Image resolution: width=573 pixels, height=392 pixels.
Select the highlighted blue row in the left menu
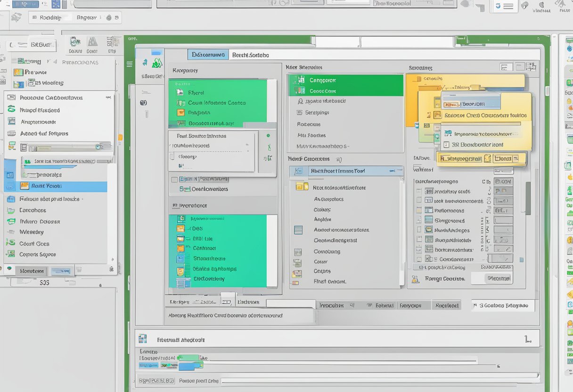tap(61, 186)
